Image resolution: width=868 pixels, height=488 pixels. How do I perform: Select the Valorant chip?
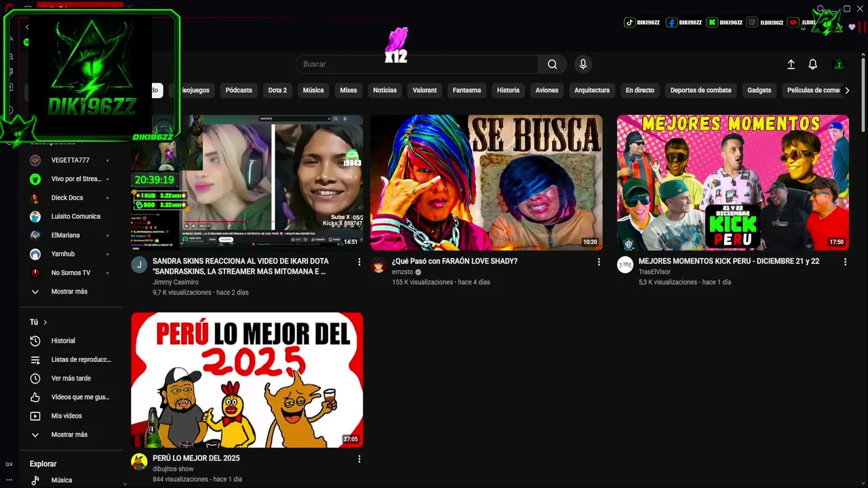(425, 90)
